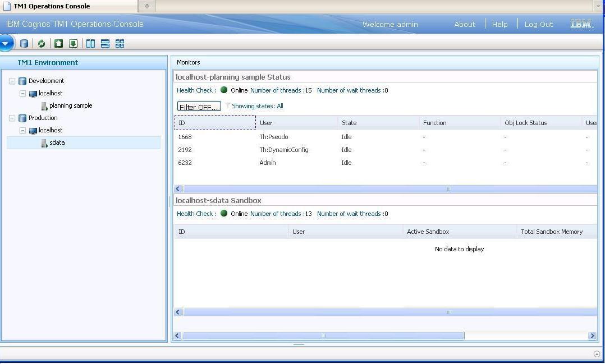Screen dimensions: 605x364
Task: Collapse the Production environment node
Action: click(12, 118)
